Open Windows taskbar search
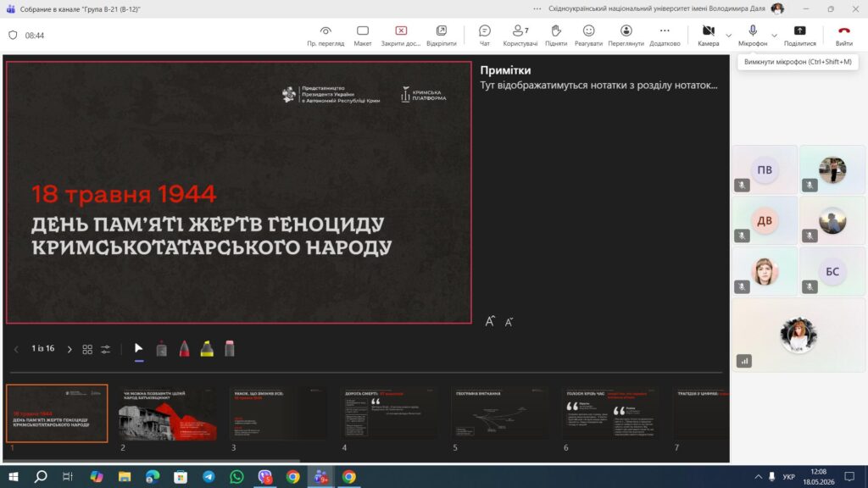 (41, 477)
